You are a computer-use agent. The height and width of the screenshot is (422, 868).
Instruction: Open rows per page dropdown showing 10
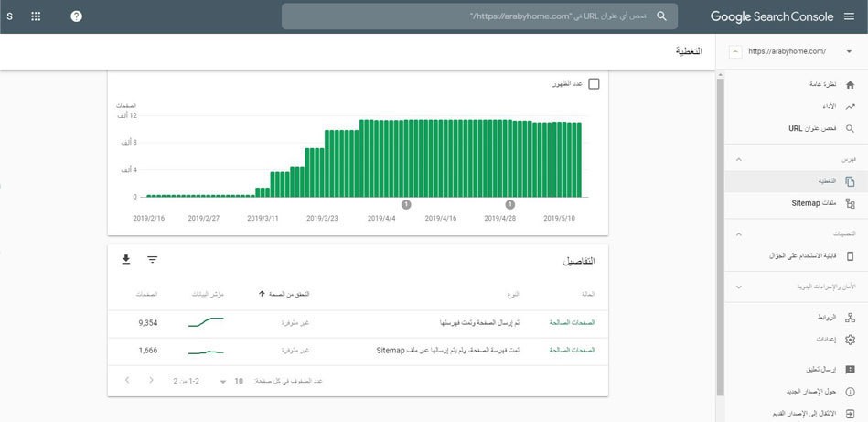(230, 381)
